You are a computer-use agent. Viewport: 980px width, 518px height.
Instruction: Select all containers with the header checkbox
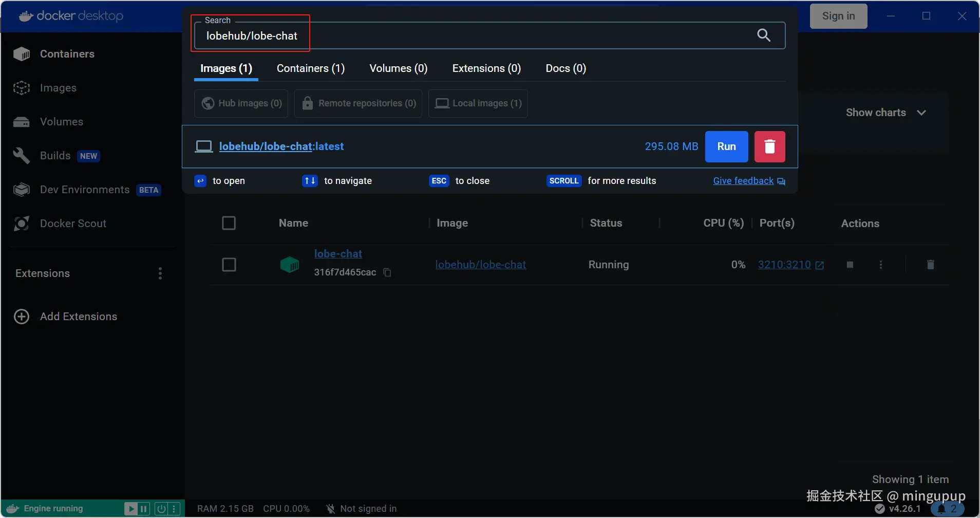coord(229,223)
